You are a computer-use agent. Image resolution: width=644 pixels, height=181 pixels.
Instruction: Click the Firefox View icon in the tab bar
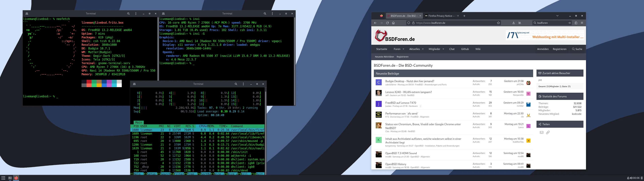pyautogui.click(x=381, y=16)
